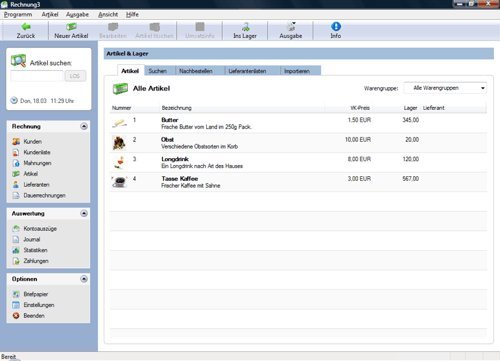
Task: Open the Ausgabe printer icon
Action: click(x=291, y=27)
